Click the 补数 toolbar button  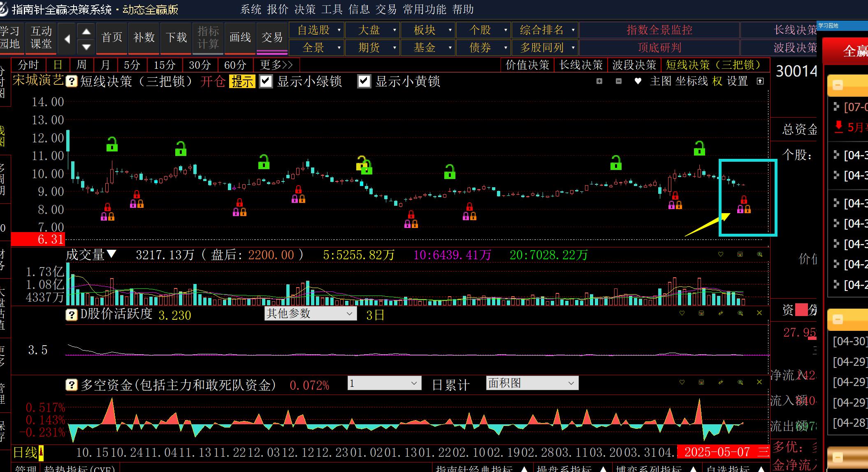[x=144, y=38]
